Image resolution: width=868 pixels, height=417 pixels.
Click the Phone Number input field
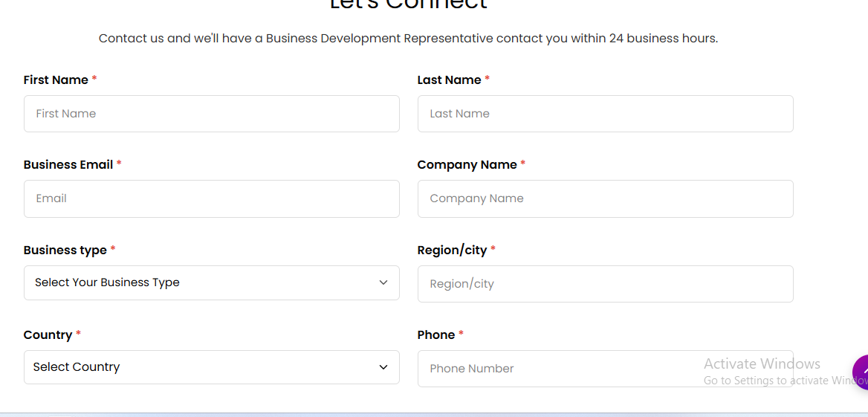pos(557,369)
